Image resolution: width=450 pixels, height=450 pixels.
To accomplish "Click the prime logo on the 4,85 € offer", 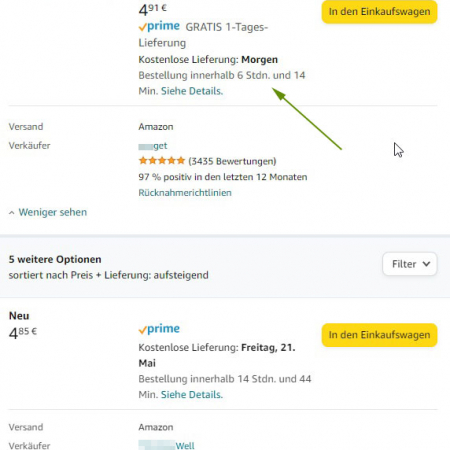I will tap(159, 329).
